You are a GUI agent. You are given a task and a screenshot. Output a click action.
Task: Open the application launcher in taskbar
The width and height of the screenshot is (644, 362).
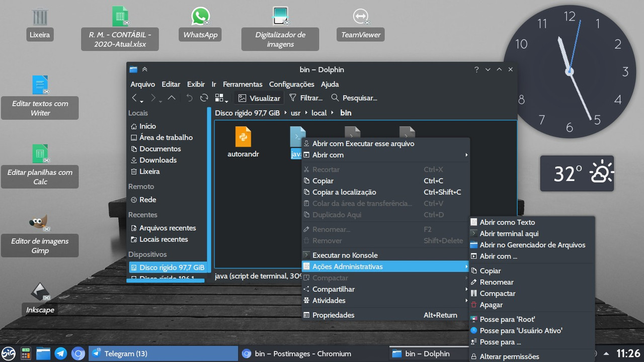click(9, 353)
